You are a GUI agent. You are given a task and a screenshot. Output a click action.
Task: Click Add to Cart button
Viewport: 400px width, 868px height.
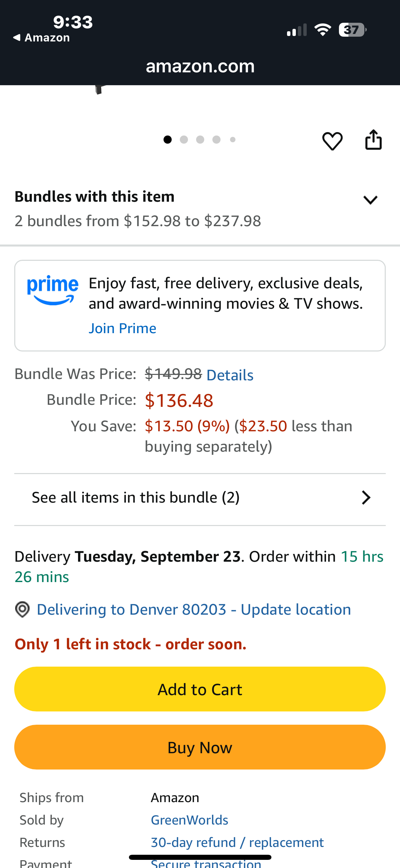click(x=200, y=689)
